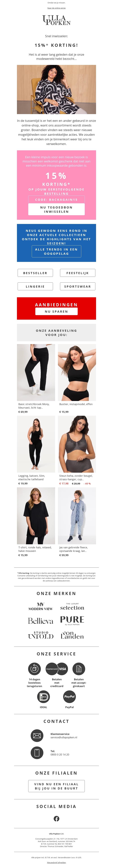The image size is (113, 868).
Task: Click 'Nu sparen' in Aanbiedingen banner
Action: (56, 311)
